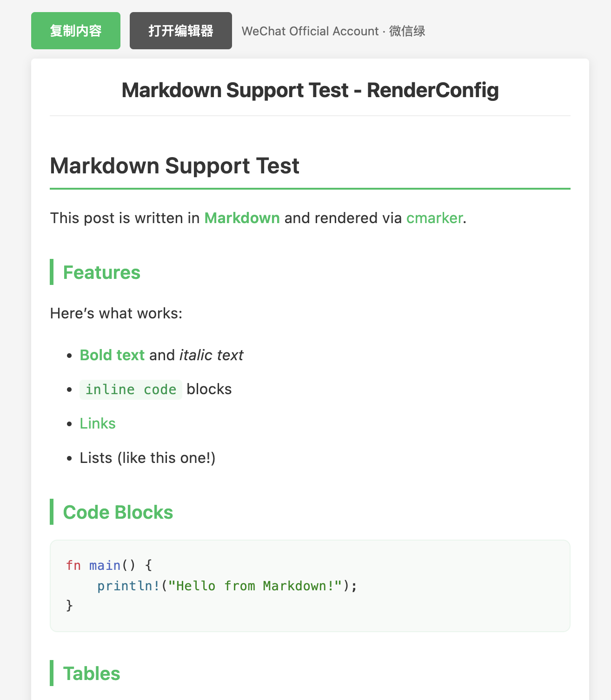This screenshot has width=611, height=700.
Task: Click the Code Blocks heading
Action: pyautogui.click(x=118, y=512)
